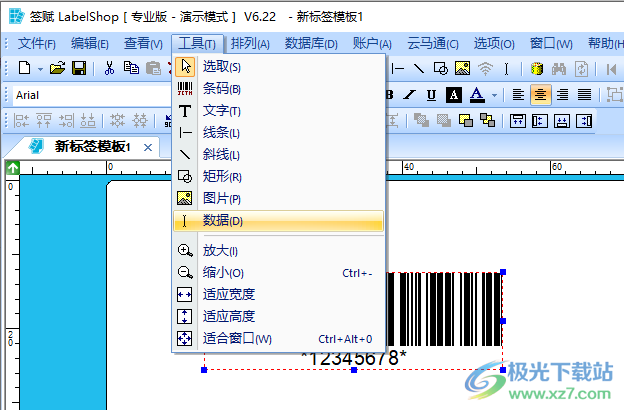Image resolution: width=624 pixels, height=410 pixels.
Task: Choose 适应宽度 fit width item
Action: pos(279,295)
